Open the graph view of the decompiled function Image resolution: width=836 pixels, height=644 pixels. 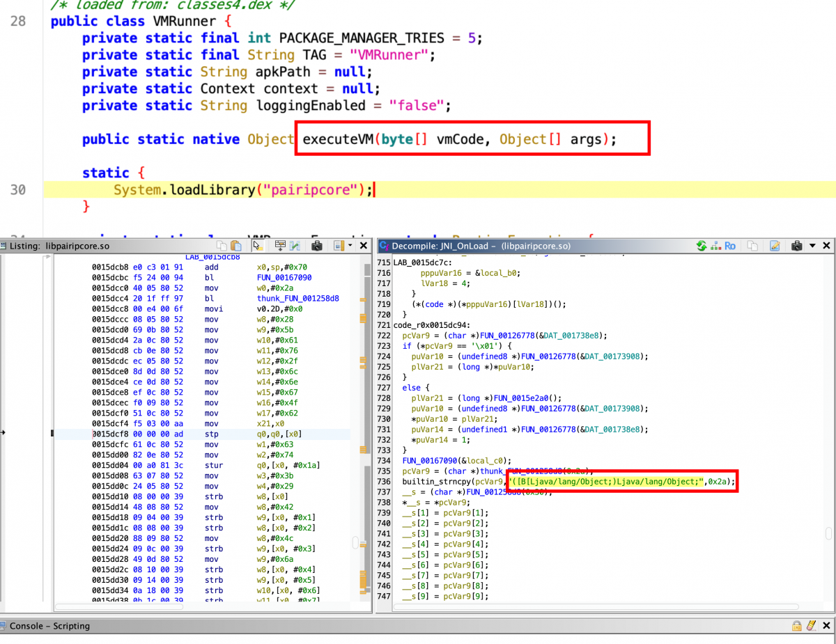[715, 246]
